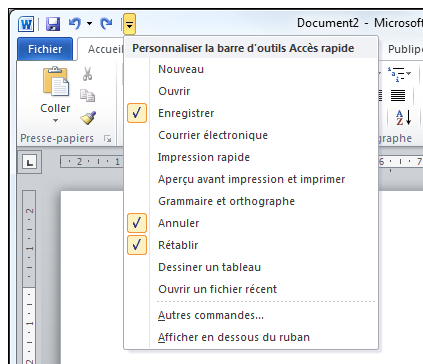
Task: Click the Word application icon in title bar
Action: click(26, 24)
